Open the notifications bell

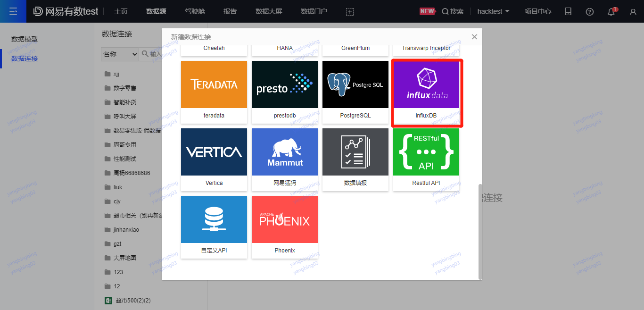click(x=611, y=11)
